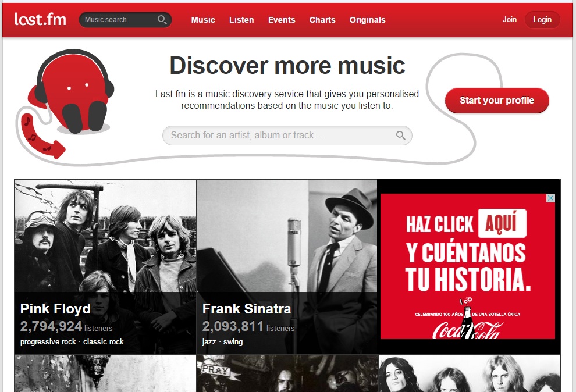The height and width of the screenshot is (392, 576).
Task: Click the Join link
Action: (510, 19)
